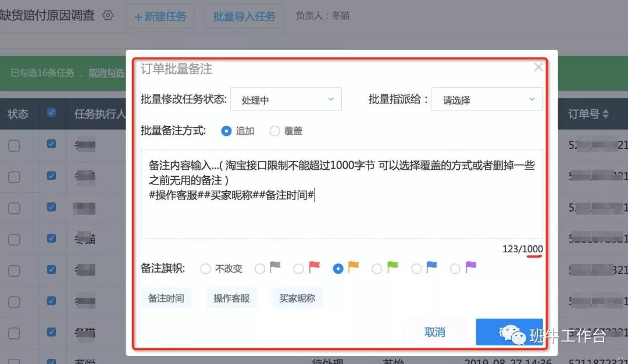Pick the green remark flag
The image size is (628, 364).
click(x=377, y=269)
